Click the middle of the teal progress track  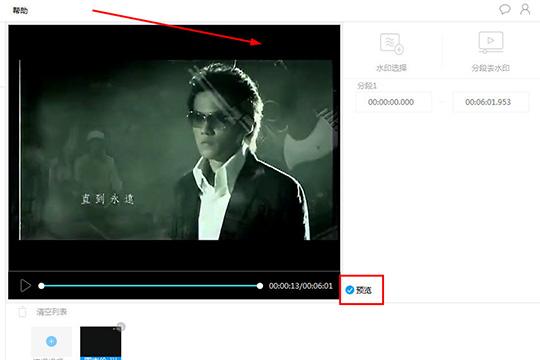click(x=150, y=286)
